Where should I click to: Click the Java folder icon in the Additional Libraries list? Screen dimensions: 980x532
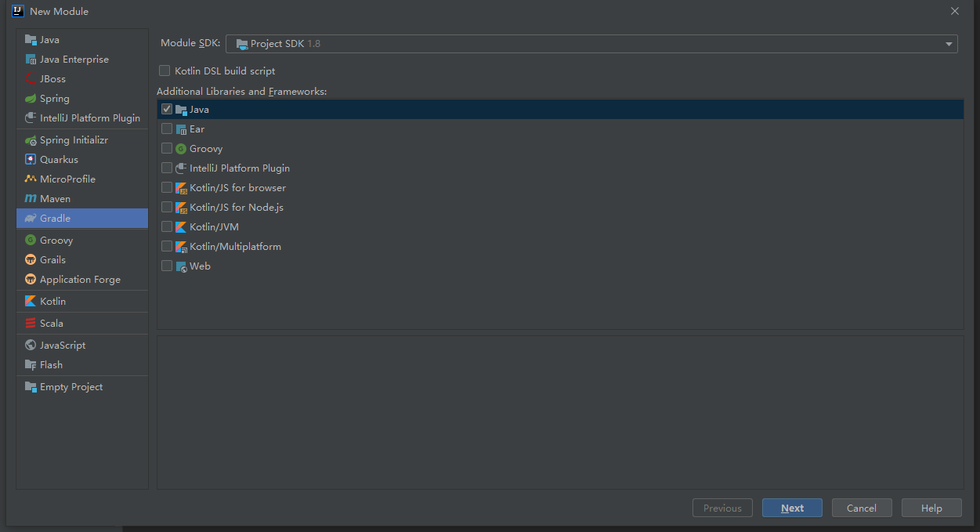(181, 110)
